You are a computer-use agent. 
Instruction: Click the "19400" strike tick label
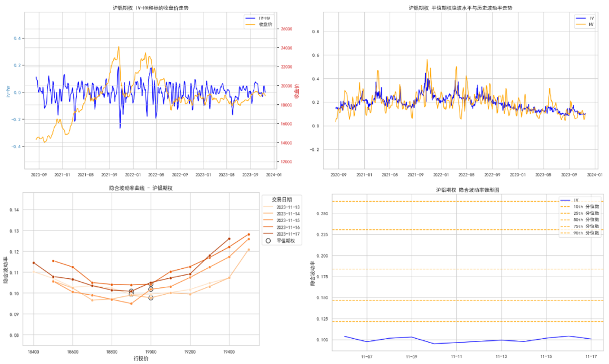229,352
